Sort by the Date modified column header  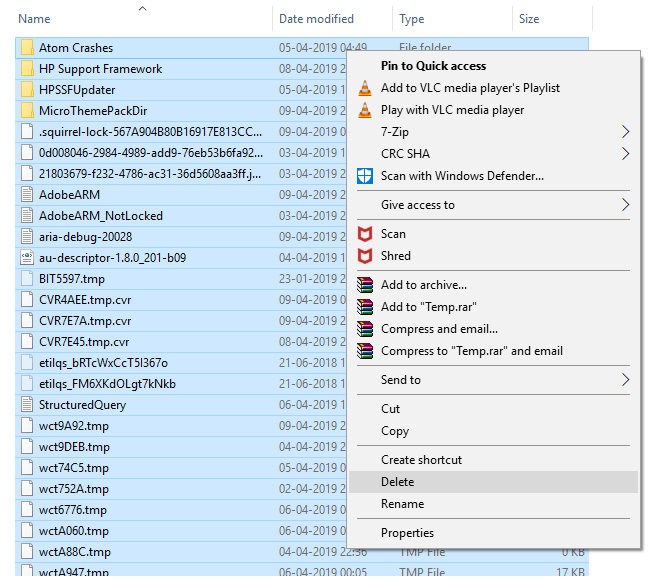click(316, 19)
